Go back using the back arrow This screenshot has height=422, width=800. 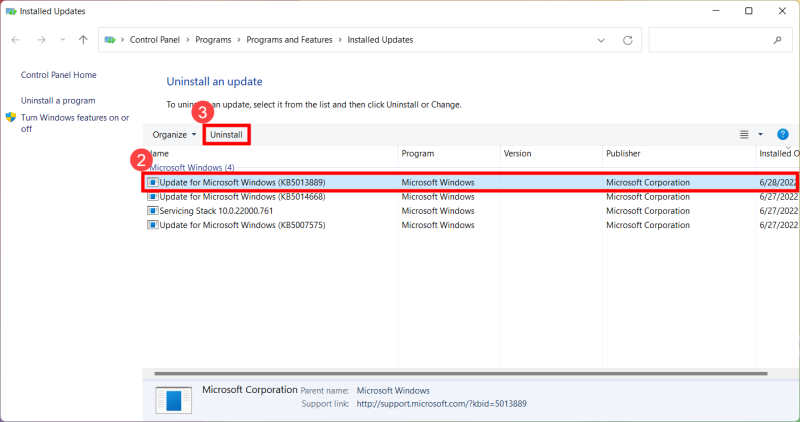(15, 40)
